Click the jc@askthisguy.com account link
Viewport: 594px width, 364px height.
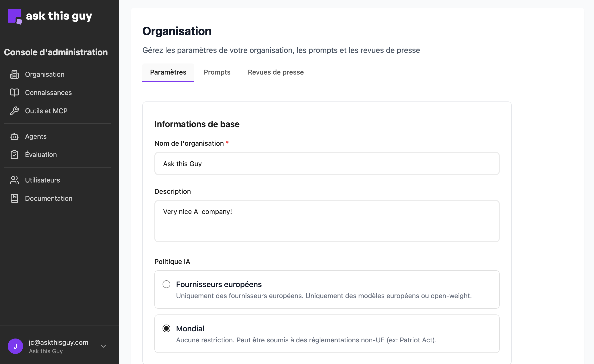click(58, 342)
